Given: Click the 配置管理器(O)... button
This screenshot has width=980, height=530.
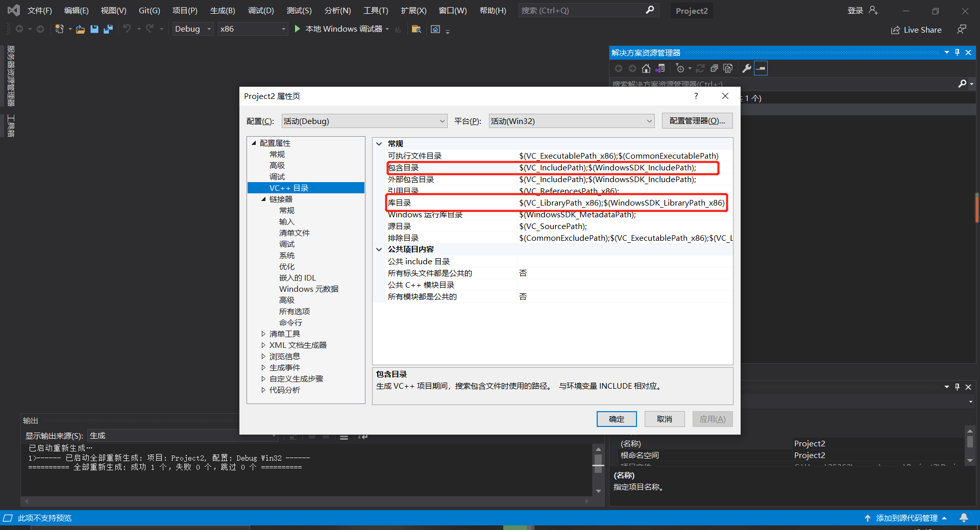Looking at the screenshot, I should (697, 121).
